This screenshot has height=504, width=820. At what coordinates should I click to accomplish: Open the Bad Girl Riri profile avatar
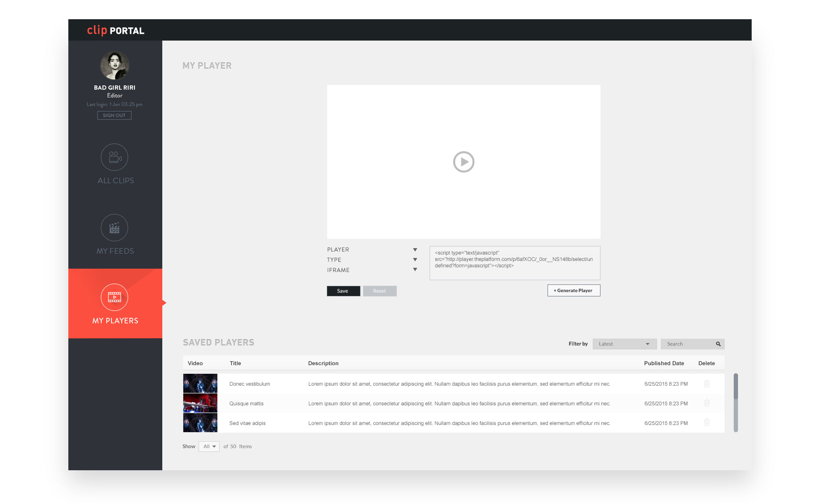(x=114, y=65)
